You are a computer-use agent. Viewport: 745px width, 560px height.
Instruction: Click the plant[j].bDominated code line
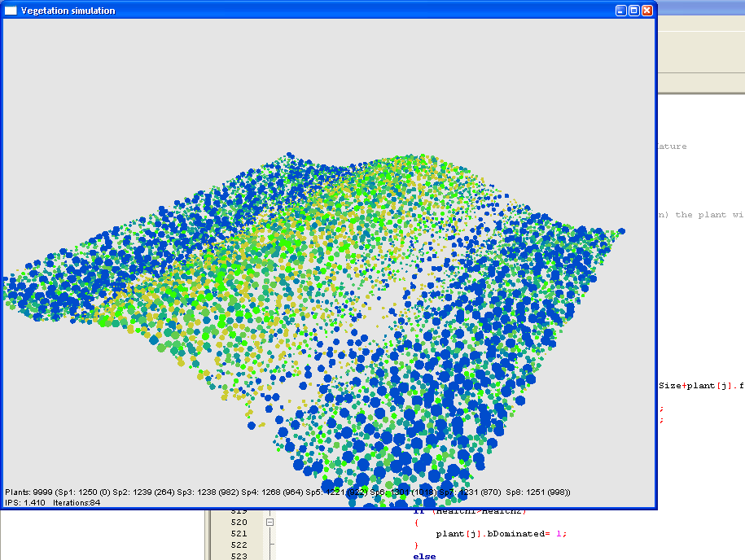click(498, 533)
